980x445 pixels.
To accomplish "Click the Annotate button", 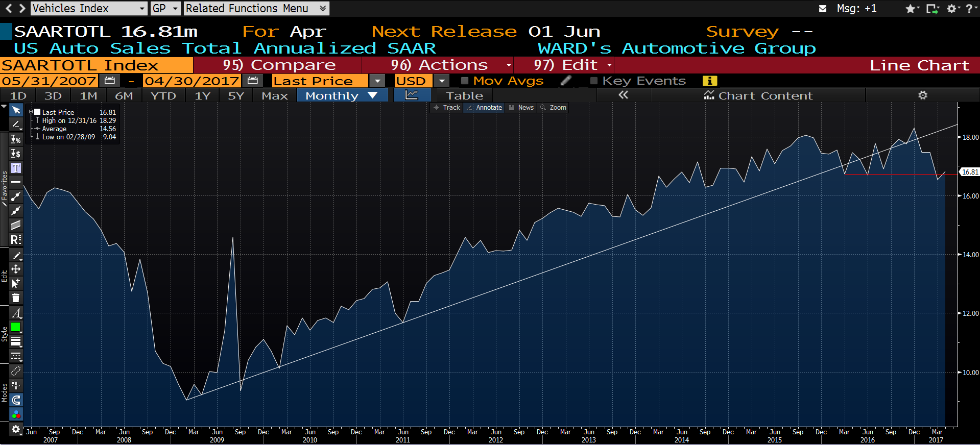I will click(x=484, y=108).
